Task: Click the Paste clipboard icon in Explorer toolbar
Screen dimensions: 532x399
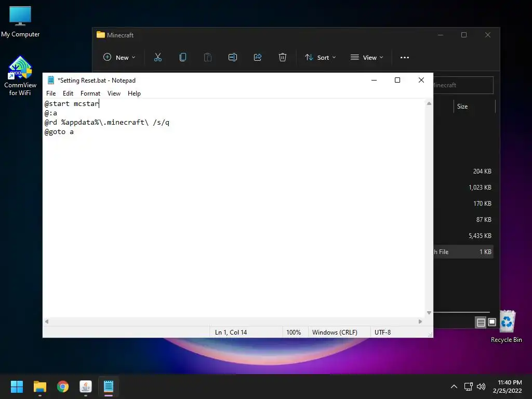Action: (x=208, y=57)
